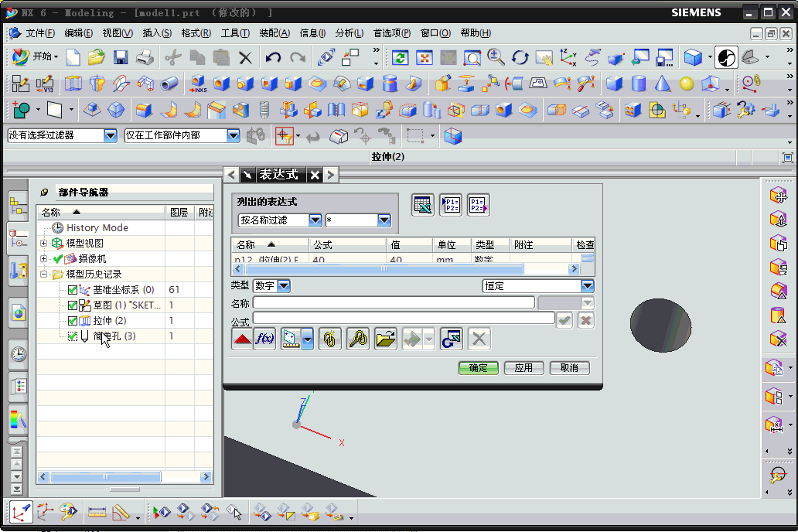Sort by 名称 column header in navigator

pyautogui.click(x=101, y=213)
